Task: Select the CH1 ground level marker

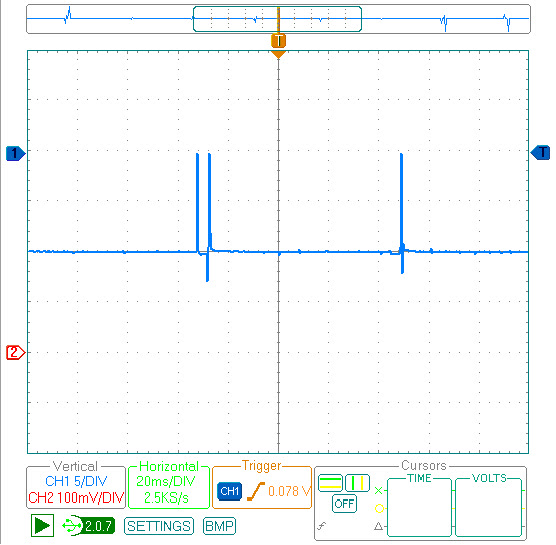Action: (x=16, y=154)
